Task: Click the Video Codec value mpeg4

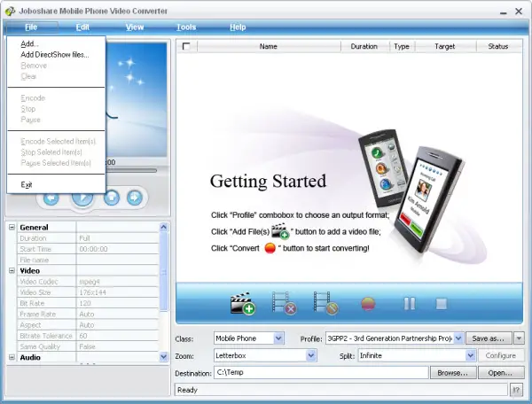Action: 117,282
